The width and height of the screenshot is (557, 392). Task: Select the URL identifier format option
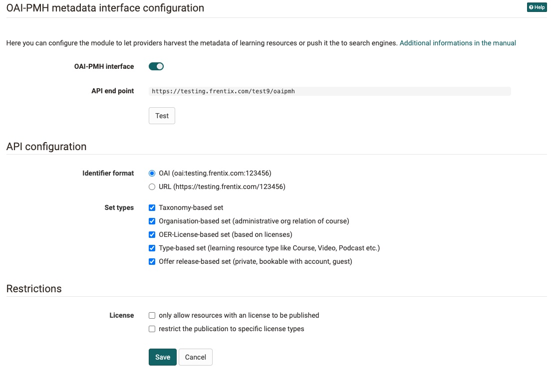(152, 187)
